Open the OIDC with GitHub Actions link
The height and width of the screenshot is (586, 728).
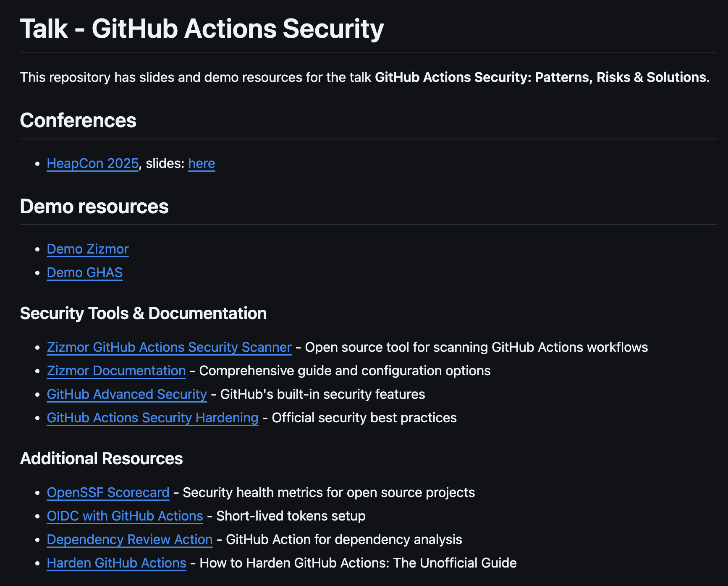click(x=125, y=516)
